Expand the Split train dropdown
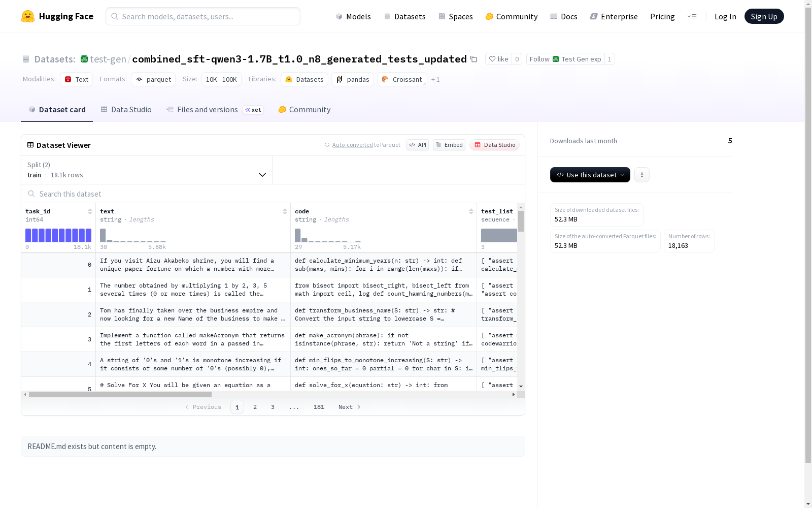The width and height of the screenshot is (812, 508). click(147, 170)
